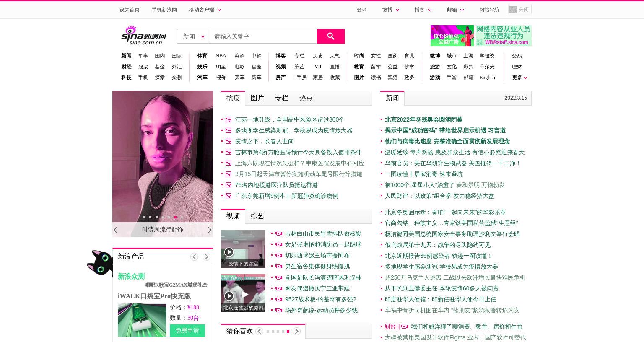Click previous arrow in 新浪产品 panel
This screenshot has height=342, width=644.
pos(194,256)
